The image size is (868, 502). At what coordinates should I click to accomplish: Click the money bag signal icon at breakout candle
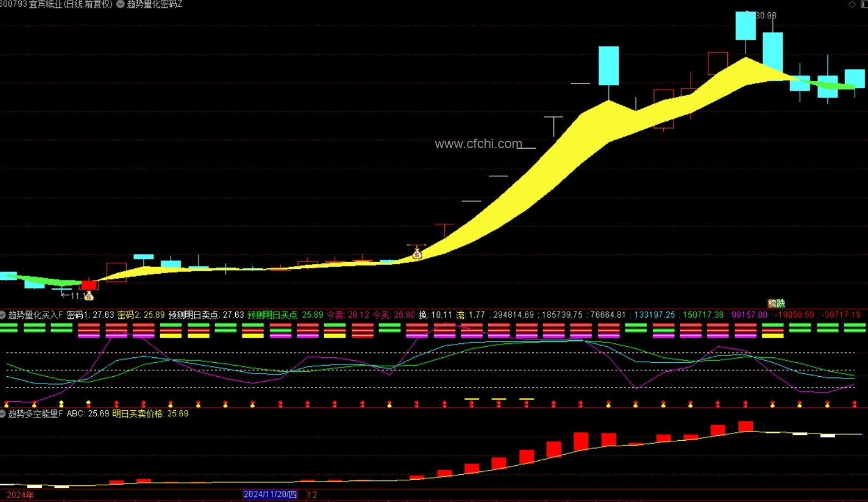click(417, 254)
